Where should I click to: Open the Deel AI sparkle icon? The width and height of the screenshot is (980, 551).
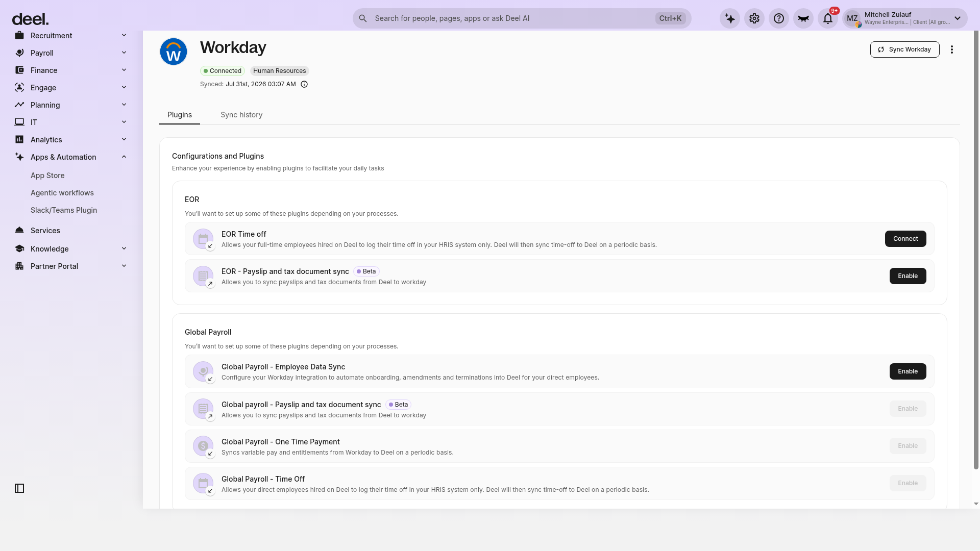(x=730, y=18)
